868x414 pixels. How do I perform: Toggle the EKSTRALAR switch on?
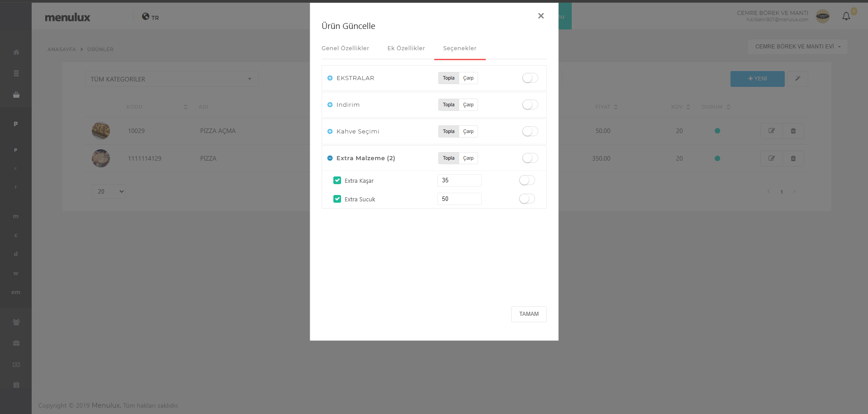530,78
